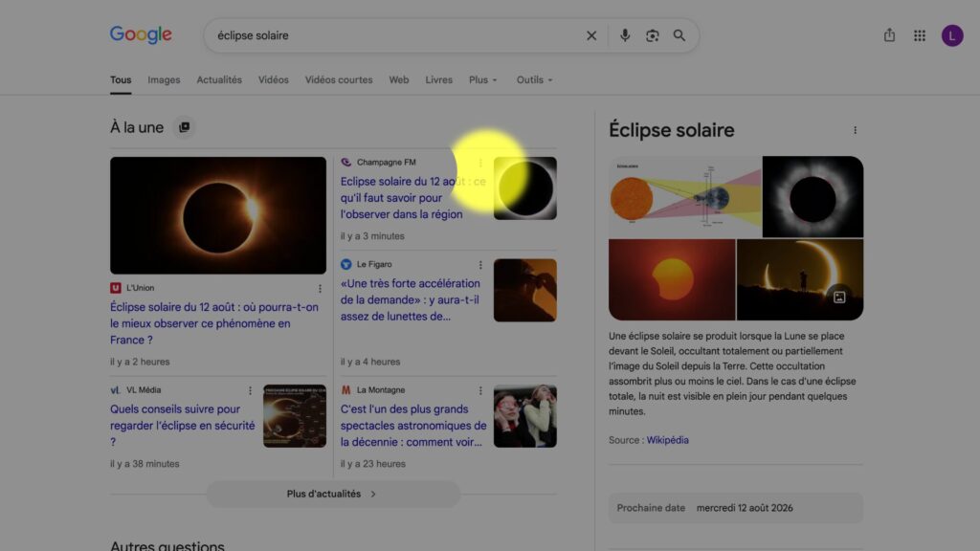Open options menu for L'Union article
Screen dimensions: 980x551
tap(320, 289)
